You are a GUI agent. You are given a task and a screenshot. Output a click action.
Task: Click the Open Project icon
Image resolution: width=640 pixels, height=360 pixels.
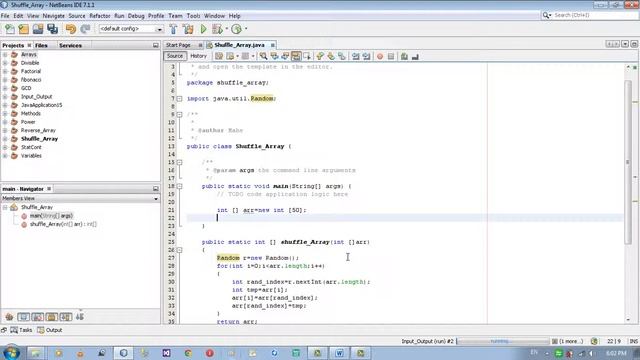pos(38,29)
